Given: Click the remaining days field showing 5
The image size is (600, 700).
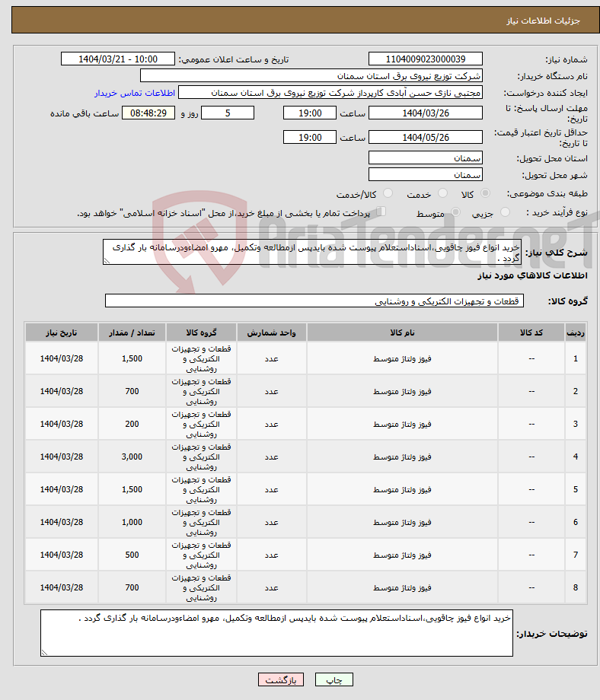Looking at the screenshot, I should [x=228, y=113].
